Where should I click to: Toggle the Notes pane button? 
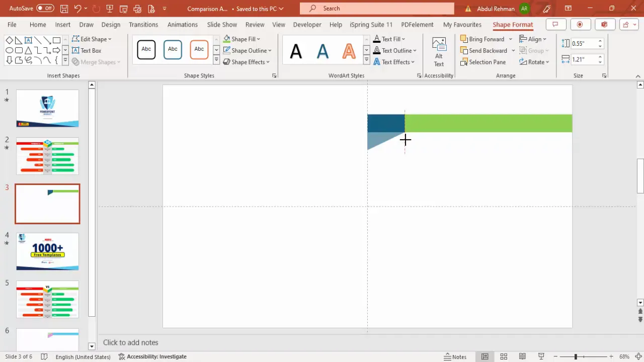(455, 356)
